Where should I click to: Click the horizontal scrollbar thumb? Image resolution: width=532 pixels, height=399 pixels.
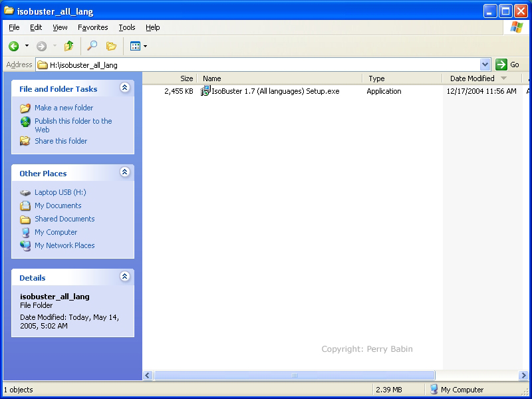pyautogui.click(x=294, y=376)
